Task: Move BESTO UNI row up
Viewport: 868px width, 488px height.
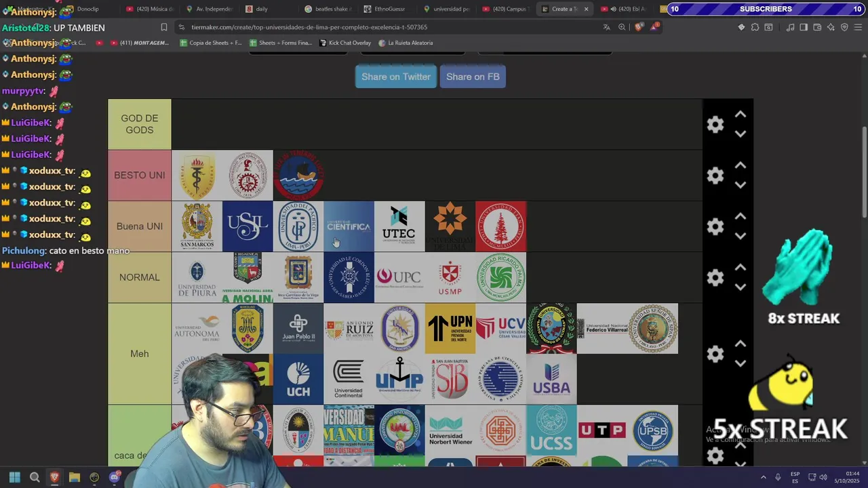Action: click(741, 165)
